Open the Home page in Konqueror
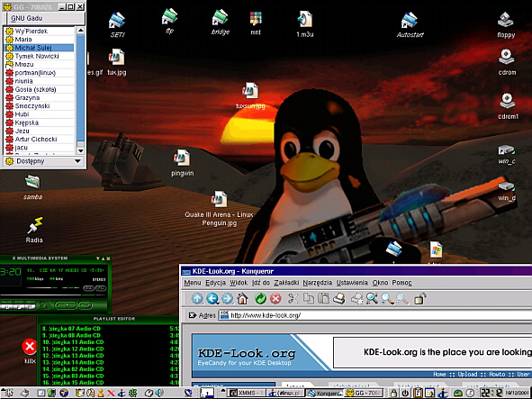This screenshot has width=532, height=399. [242, 298]
